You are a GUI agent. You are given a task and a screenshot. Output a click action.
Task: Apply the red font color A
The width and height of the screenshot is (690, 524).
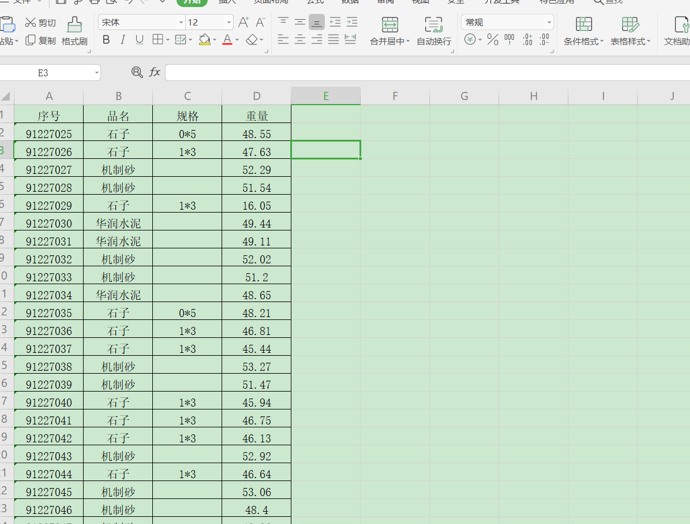pos(227,40)
